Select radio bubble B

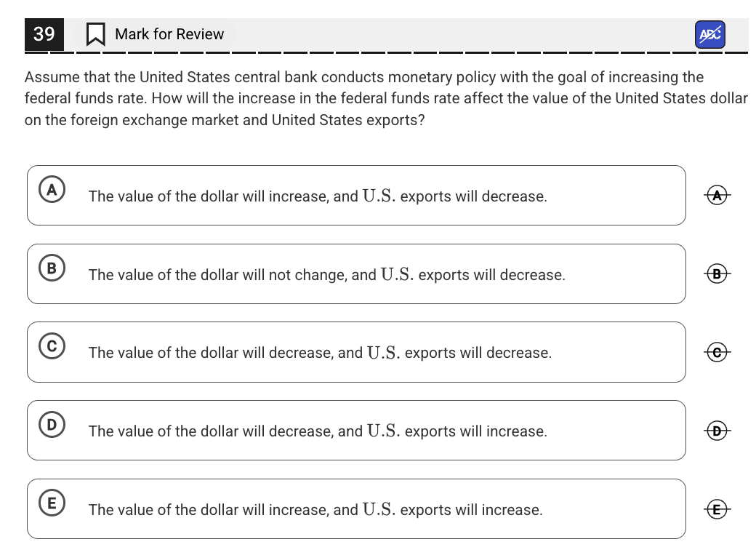point(51,268)
